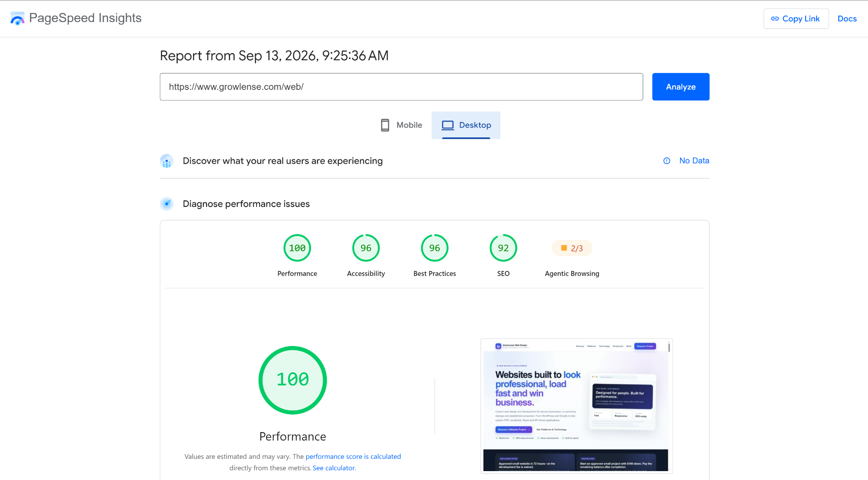This screenshot has height=480, width=868.
Task: Click the No Data info icon
Action: click(667, 161)
